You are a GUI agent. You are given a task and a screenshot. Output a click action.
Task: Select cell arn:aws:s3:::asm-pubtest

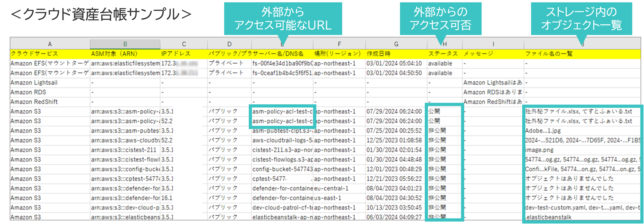pos(125,131)
